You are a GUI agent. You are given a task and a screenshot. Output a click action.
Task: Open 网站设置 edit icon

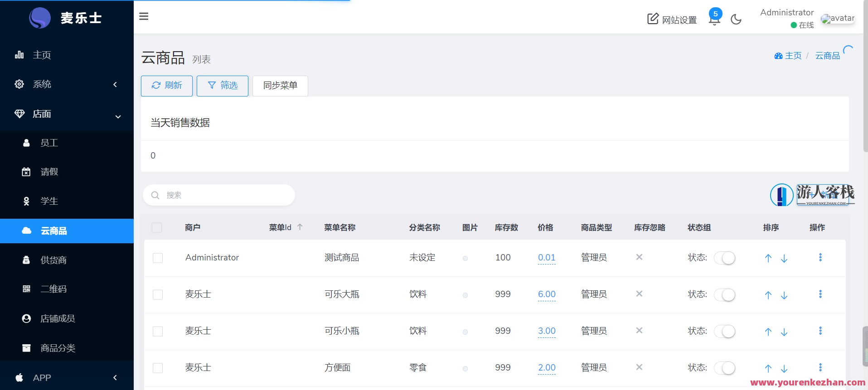click(x=653, y=19)
